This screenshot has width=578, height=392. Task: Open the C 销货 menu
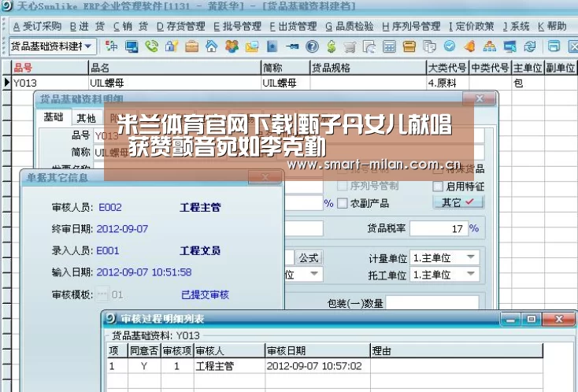tap(131, 27)
